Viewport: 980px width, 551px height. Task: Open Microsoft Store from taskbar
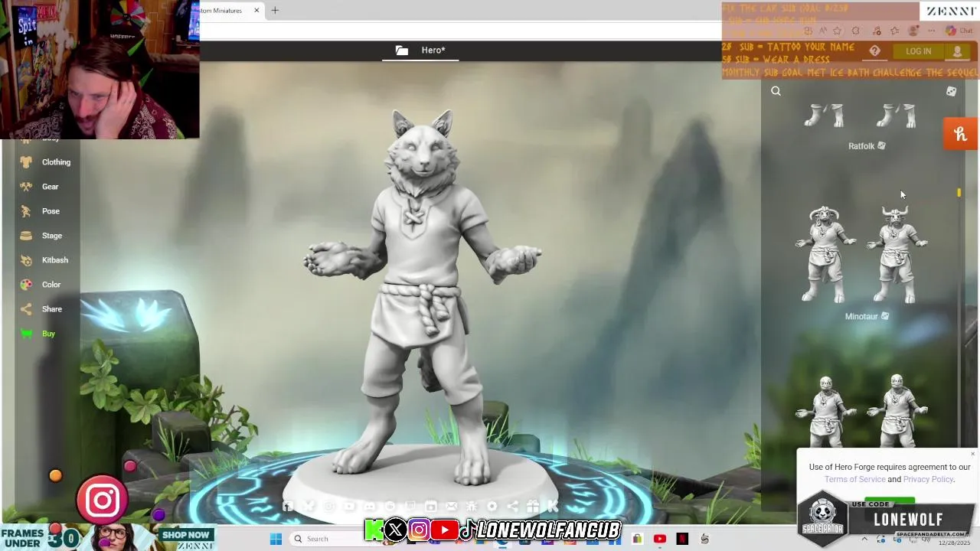pyautogui.click(x=637, y=539)
